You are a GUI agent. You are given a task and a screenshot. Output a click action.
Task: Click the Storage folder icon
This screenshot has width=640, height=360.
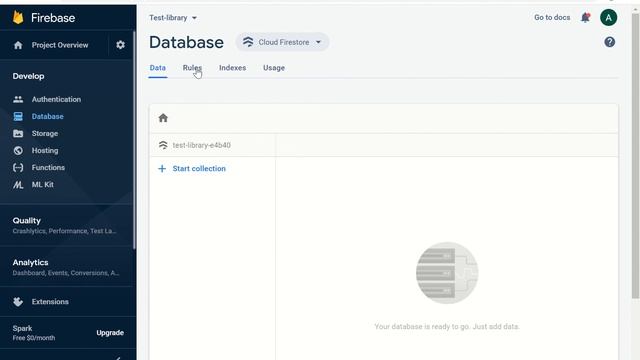[x=18, y=133]
